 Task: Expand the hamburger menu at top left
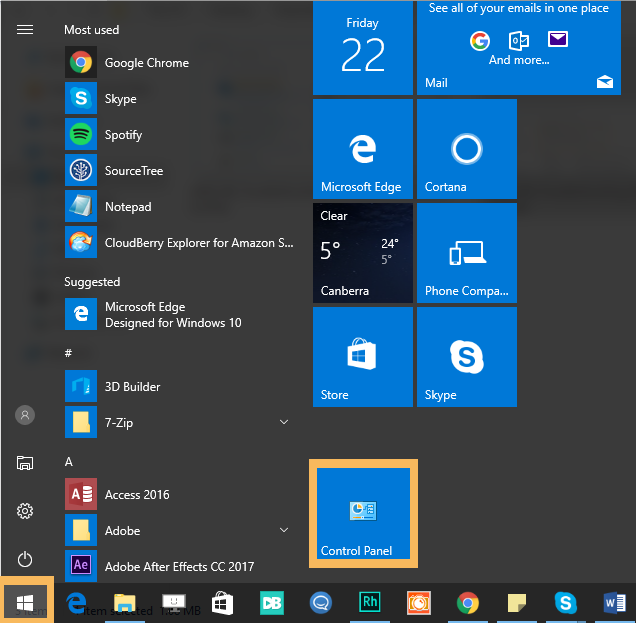(x=25, y=29)
